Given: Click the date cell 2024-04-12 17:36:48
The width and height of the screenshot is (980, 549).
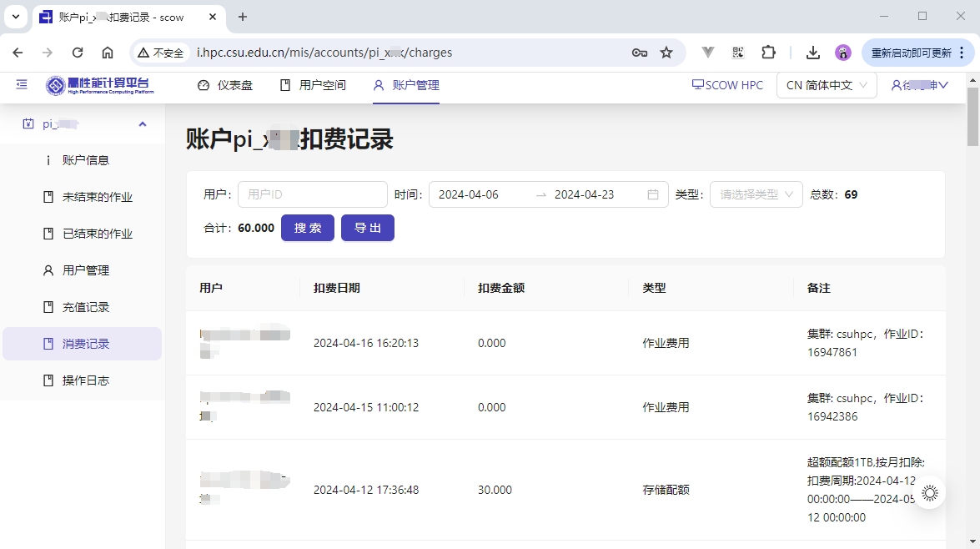Looking at the screenshot, I should pos(366,491).
